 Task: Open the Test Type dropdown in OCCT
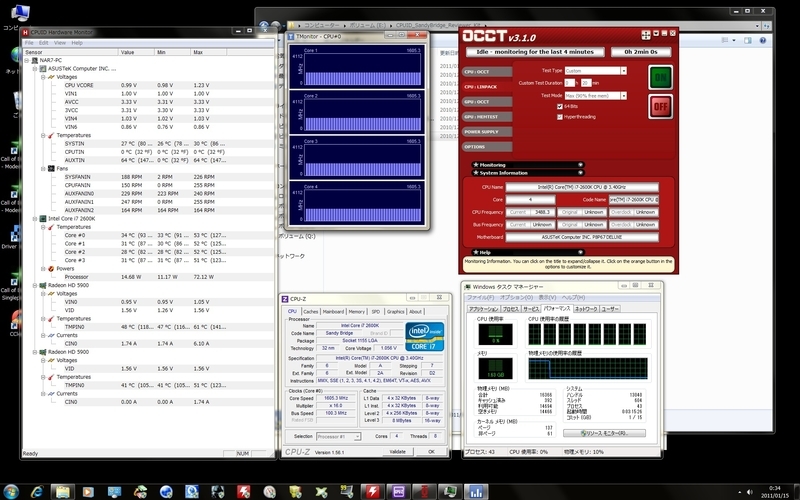click(x=595, y=71)
